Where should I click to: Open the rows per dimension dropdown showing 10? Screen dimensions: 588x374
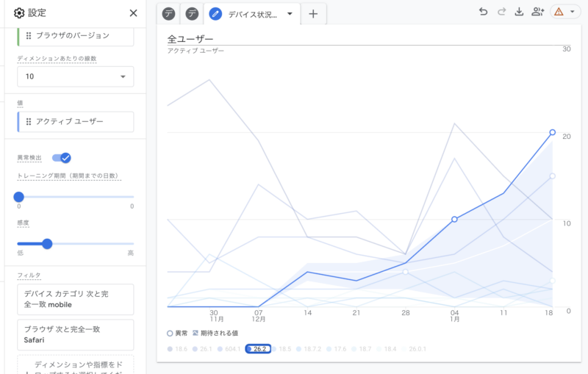point(76,76)
